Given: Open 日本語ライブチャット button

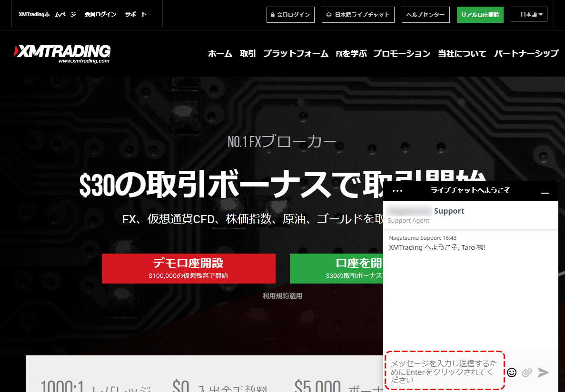Looking at the screenshot, I should click(x=358, y=15).
